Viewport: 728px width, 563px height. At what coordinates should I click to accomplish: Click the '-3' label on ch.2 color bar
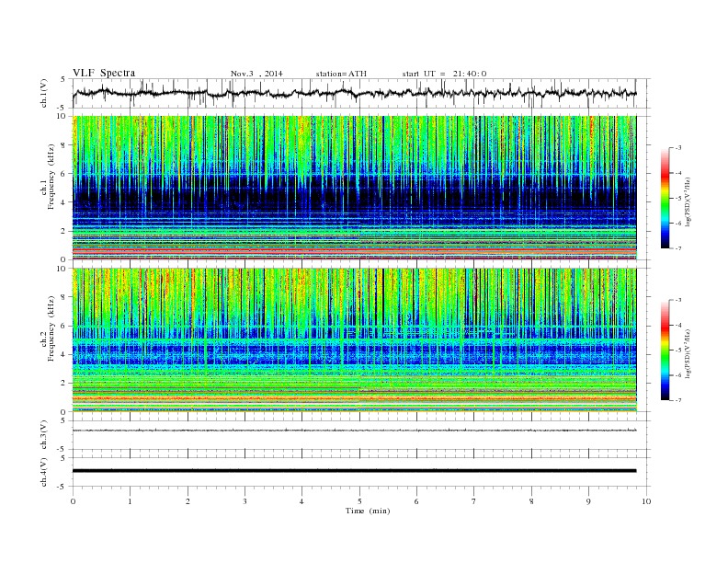pyautogui.click(x=677, y=300)
